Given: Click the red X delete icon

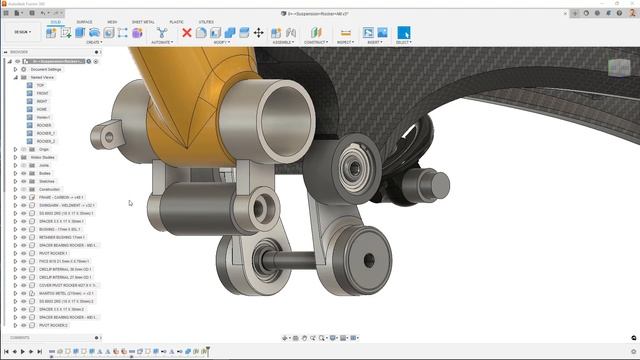Looking at the screenshot, I should pos(187,33).
